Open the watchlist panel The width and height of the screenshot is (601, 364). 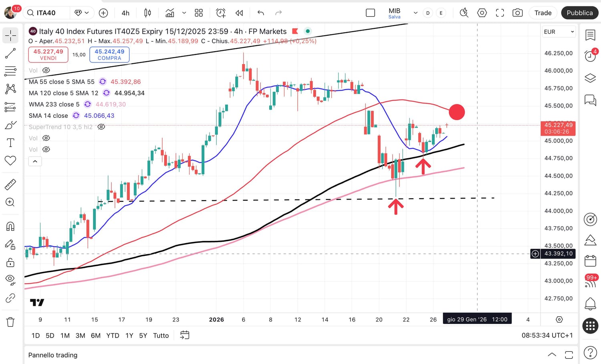tap(590, 35)
